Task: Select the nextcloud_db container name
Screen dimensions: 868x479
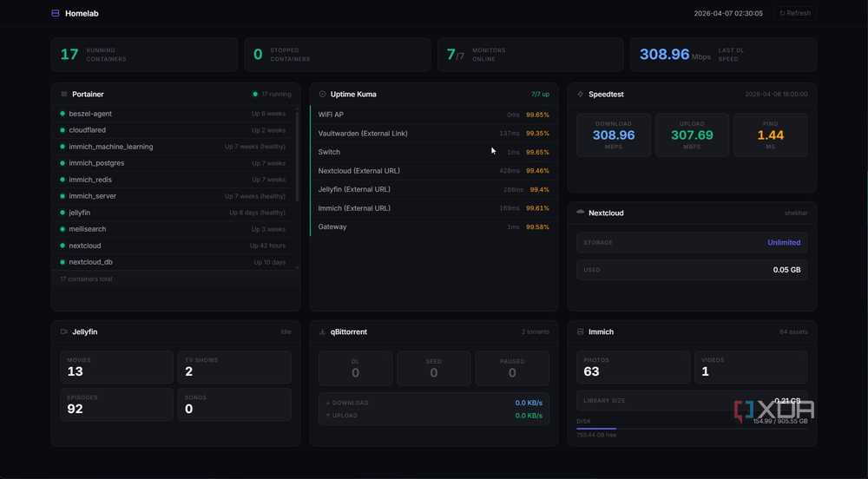Action: pos(91,262)
